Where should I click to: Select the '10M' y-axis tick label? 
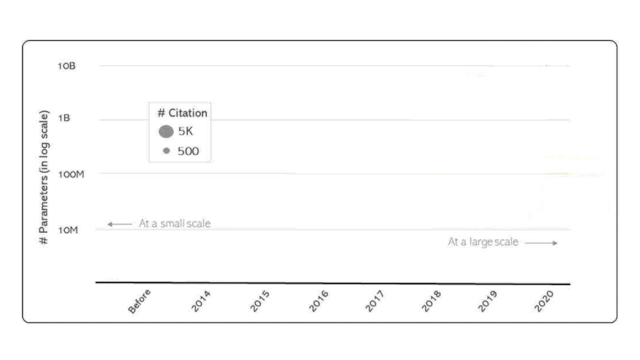pos(68,230)
